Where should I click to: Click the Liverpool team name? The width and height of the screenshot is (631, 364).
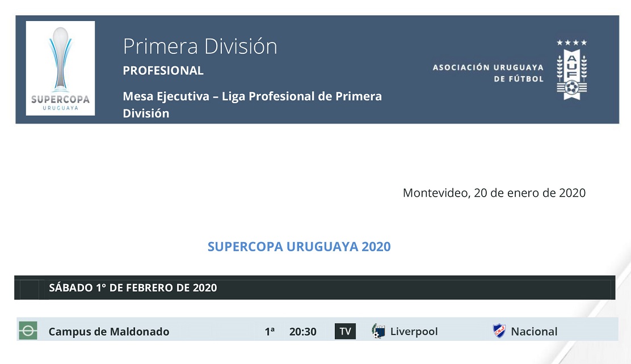point(414,332)
